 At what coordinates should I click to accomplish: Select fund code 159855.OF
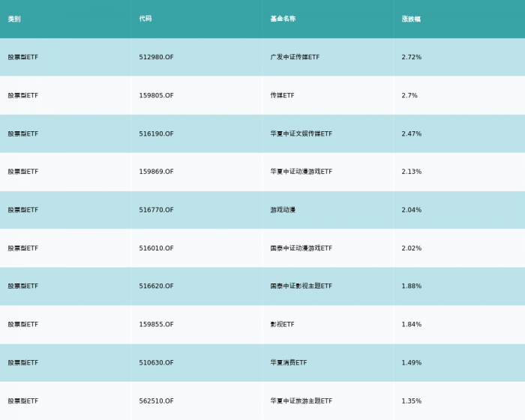pyautogui.click(x=156, y=324)
